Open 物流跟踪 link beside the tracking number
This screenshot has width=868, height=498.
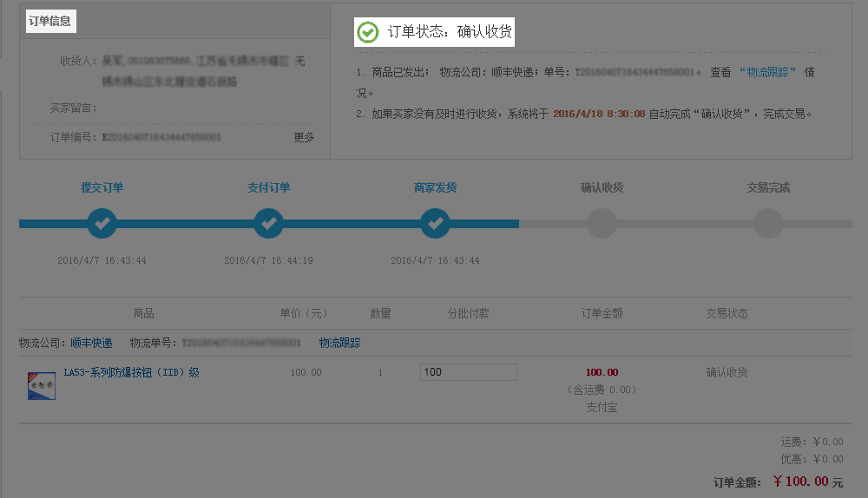339,343
